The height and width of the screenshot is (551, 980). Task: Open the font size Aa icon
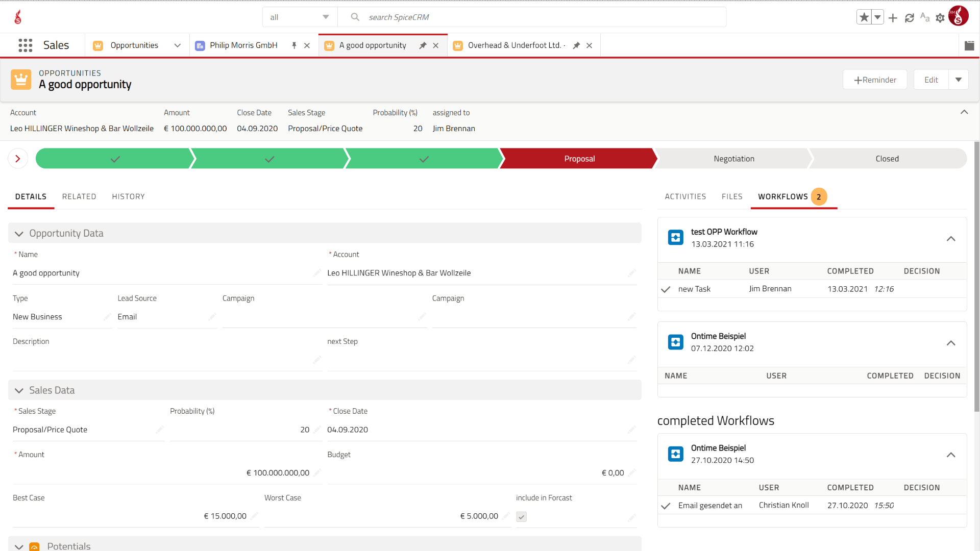click(924, 17)
